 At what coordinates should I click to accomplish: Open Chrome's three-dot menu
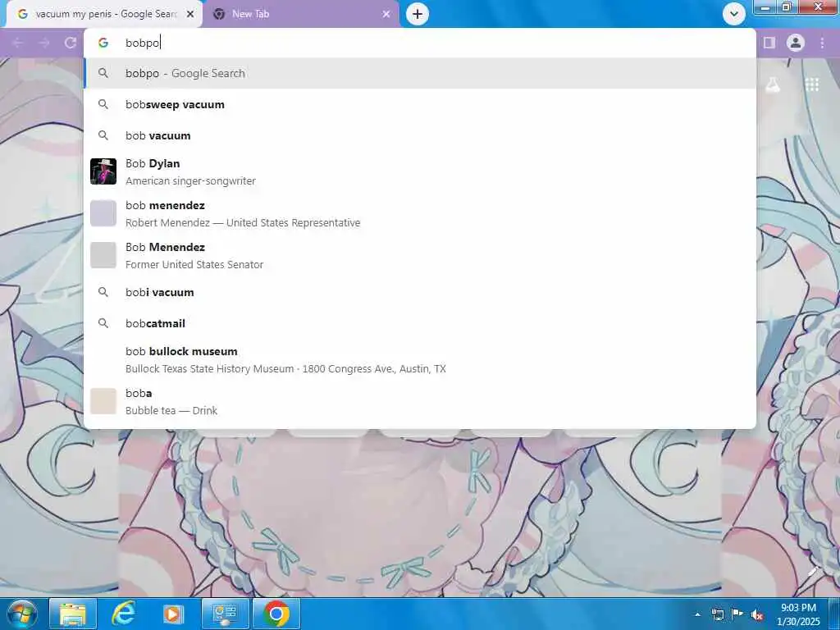click(x=822, y=43)
